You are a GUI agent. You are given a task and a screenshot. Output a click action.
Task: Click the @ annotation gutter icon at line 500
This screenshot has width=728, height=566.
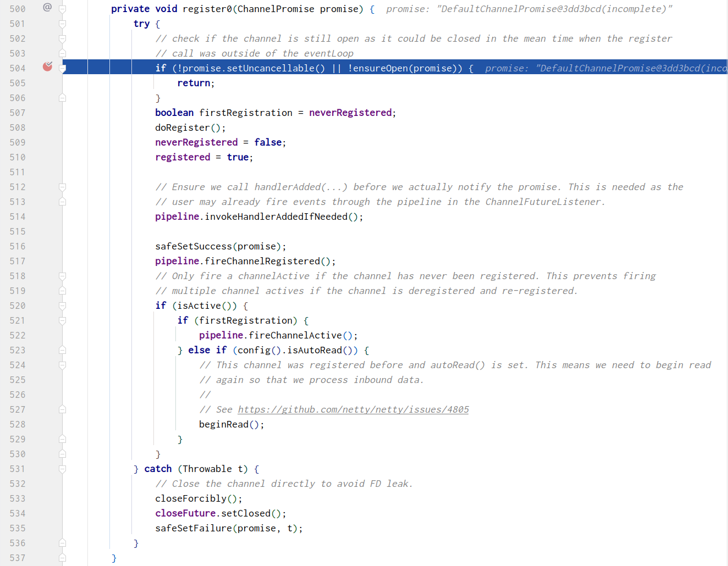pos(47,7)
